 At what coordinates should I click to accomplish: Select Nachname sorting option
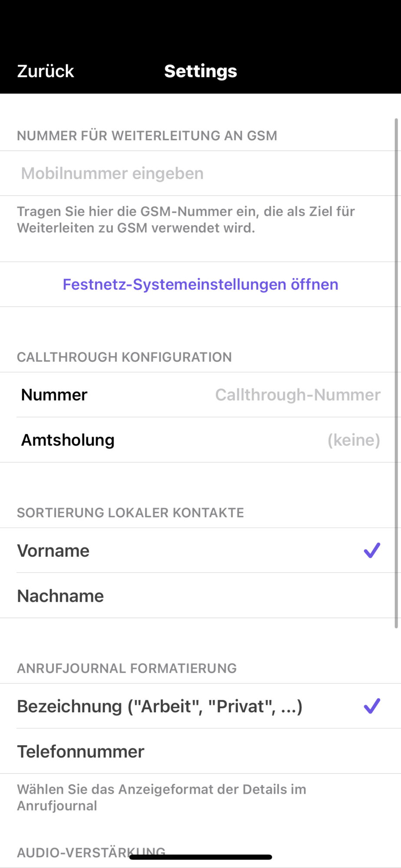60,596
